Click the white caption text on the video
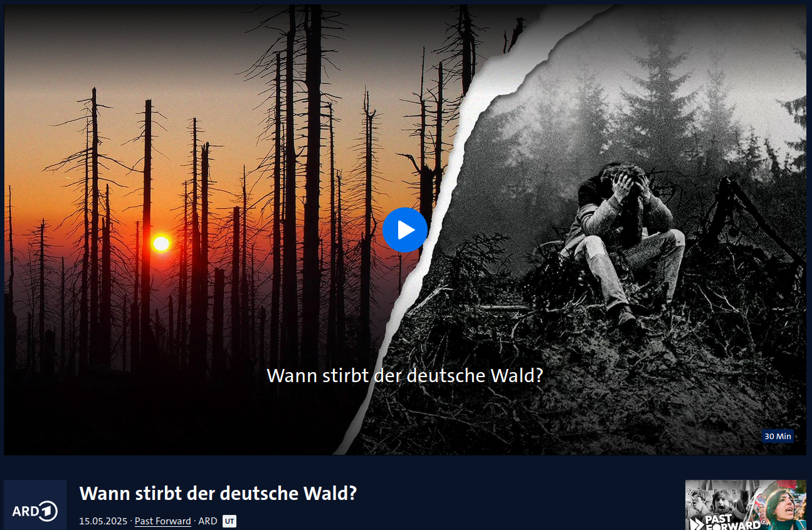Image resolution: width=812 pixels, height=530 pixels. pyautogui.click(x=405, y=376)
